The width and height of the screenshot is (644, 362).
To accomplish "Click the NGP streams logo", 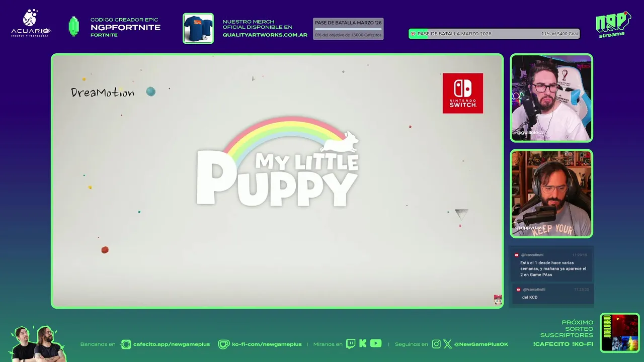I will [x=613, y=24].
